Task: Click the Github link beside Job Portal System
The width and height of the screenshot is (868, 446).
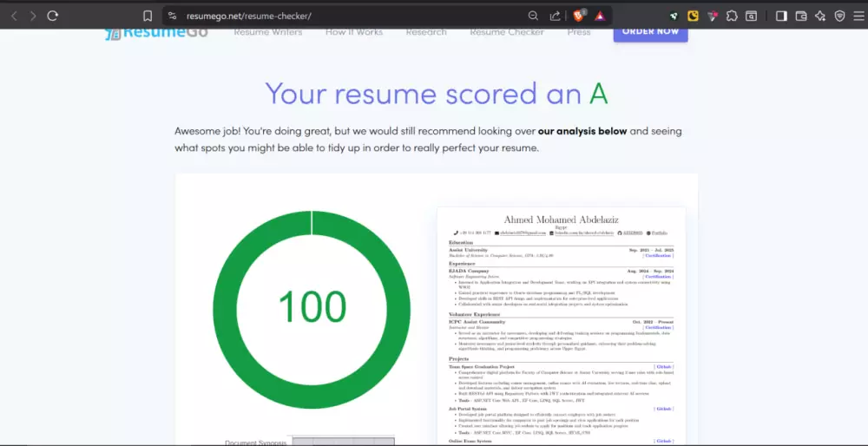Action: point(664,409)
